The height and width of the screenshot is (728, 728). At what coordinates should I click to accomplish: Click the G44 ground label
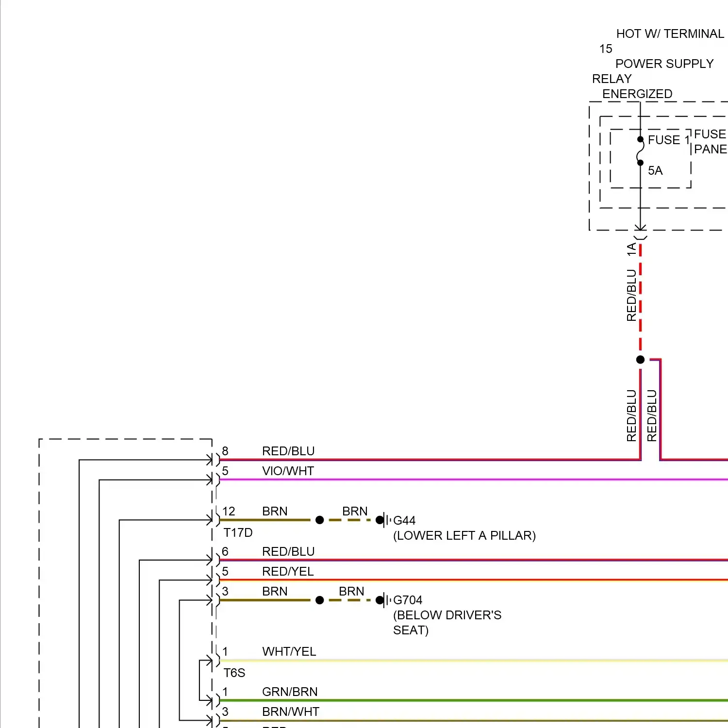point(404,521)
